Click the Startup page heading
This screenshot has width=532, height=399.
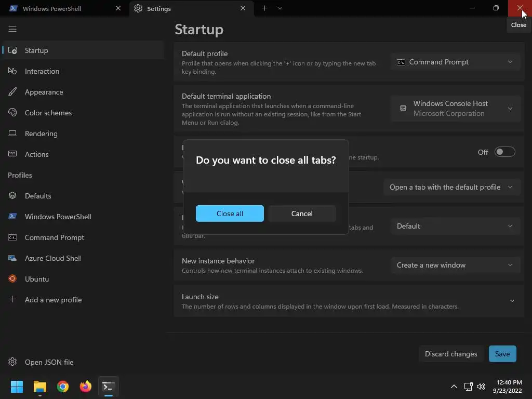[199, 30]
